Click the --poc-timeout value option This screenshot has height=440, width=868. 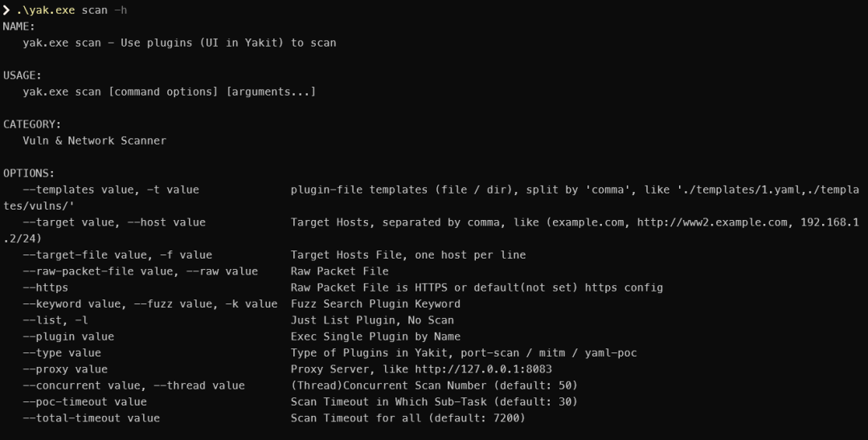point(84,401)
